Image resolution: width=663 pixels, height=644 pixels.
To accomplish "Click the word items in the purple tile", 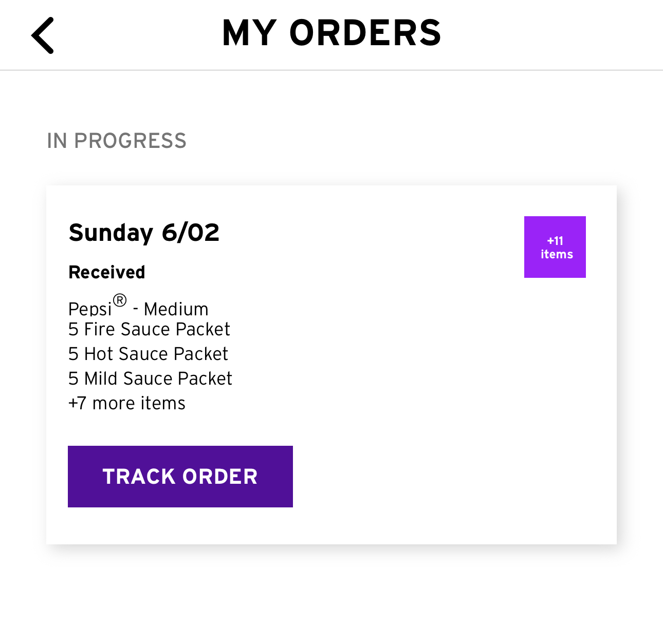I will pyautogui.click(x=557, y=254).
